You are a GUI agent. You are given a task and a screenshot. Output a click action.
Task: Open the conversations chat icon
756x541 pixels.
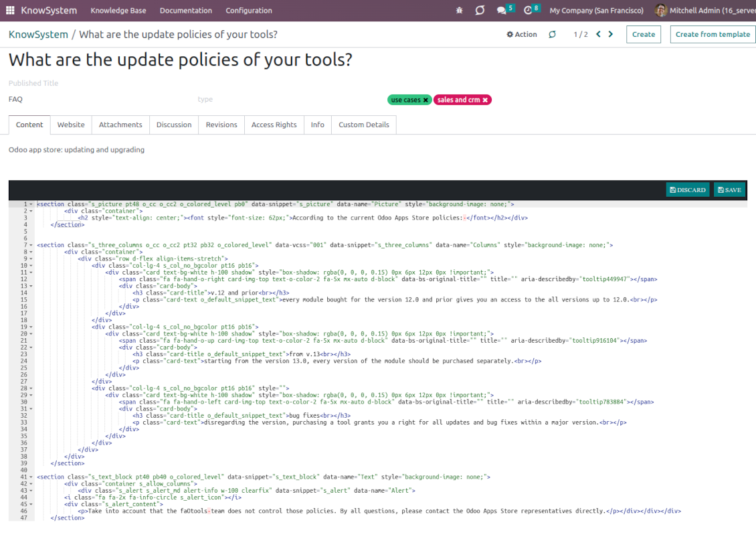[502, 11]
